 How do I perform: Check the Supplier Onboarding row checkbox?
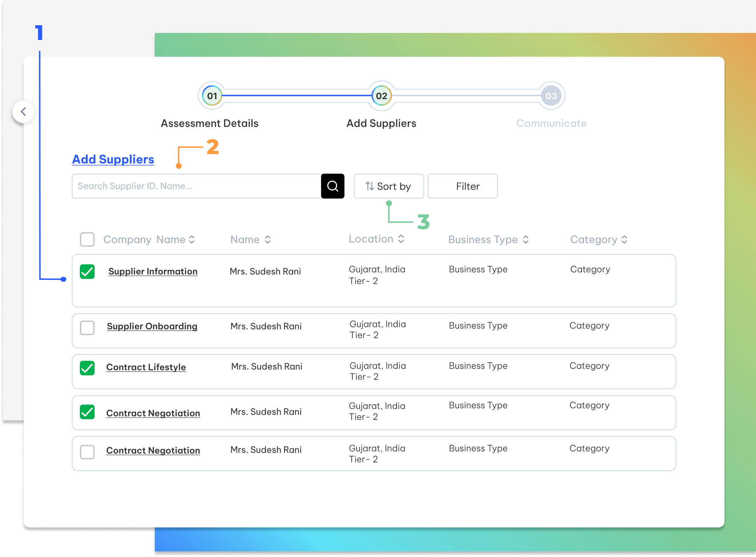pyautogui.click(x=87, y=328)
